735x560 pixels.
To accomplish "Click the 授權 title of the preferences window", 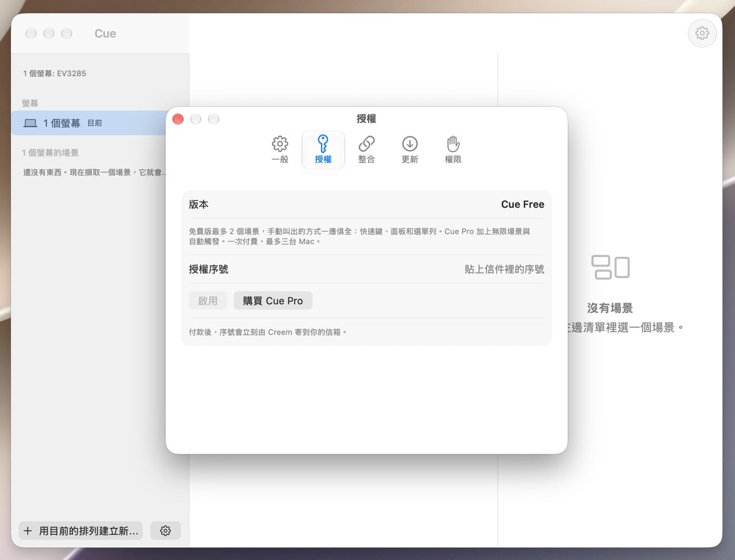I will (366, 119).
